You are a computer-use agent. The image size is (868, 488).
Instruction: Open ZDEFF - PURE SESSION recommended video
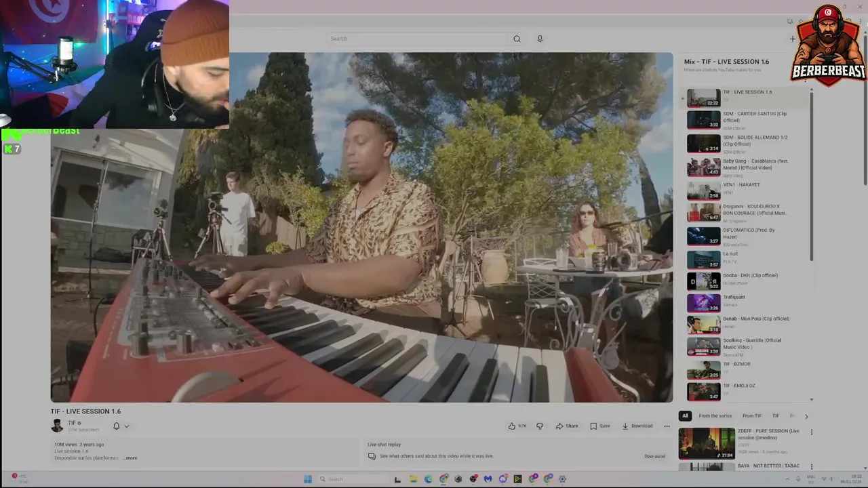click(x=707, y=443)
